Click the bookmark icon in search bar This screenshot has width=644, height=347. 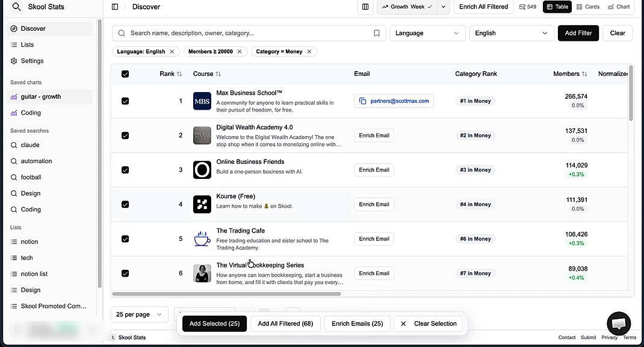pos(377,33)
